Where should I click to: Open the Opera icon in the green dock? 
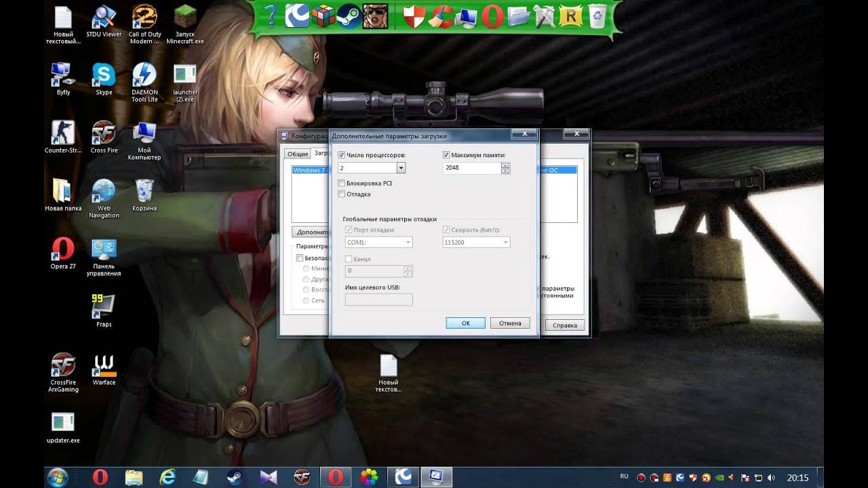tap(492, 16)
